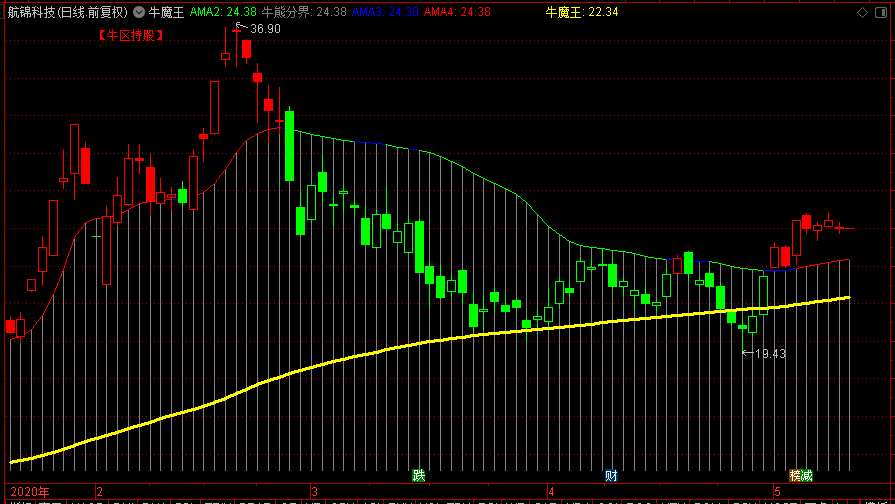Click the red 【牛区持股】 signal label
The width and height of the screenshot is (895, 504).
click(x=131, y=35)
